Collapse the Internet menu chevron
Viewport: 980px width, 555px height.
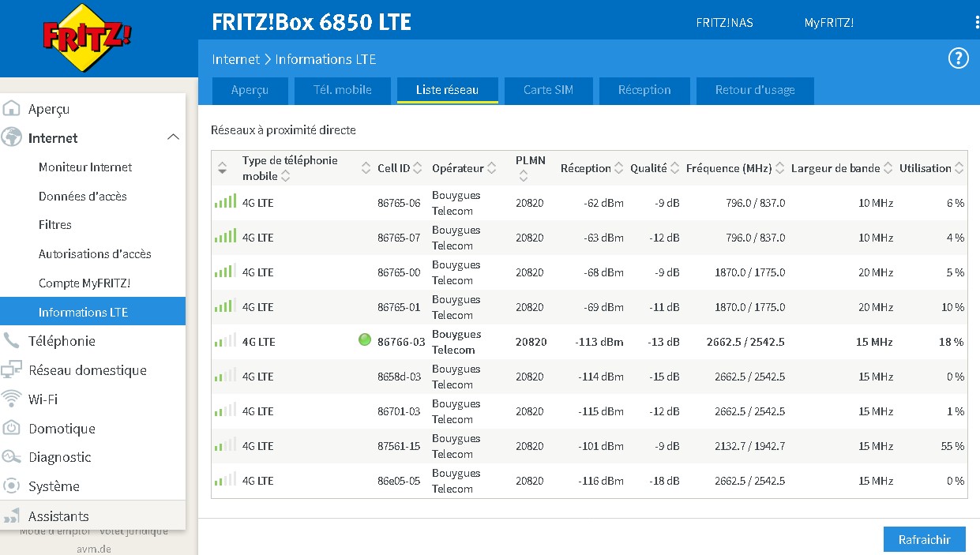[174, 137]
